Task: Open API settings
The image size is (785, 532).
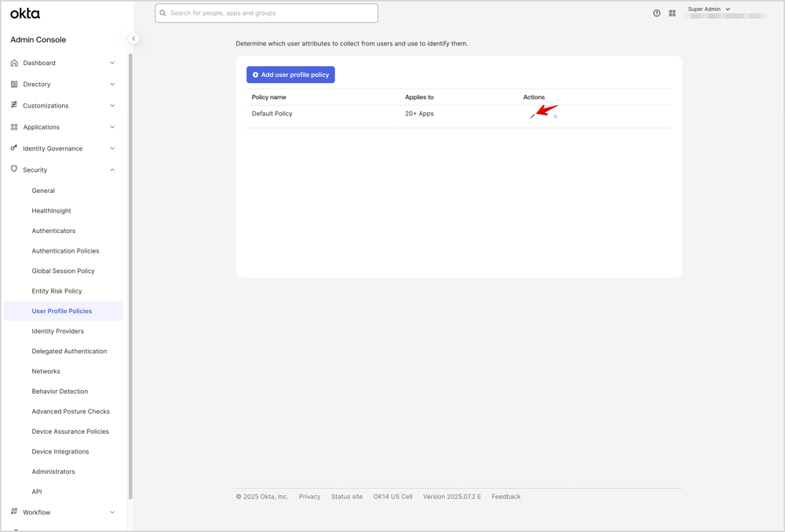Action: (37, 491)
